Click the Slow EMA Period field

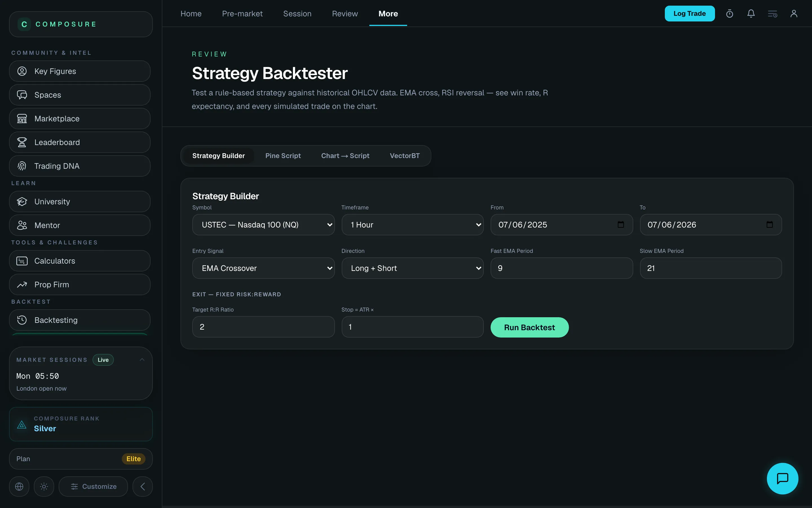coord(711,268)
